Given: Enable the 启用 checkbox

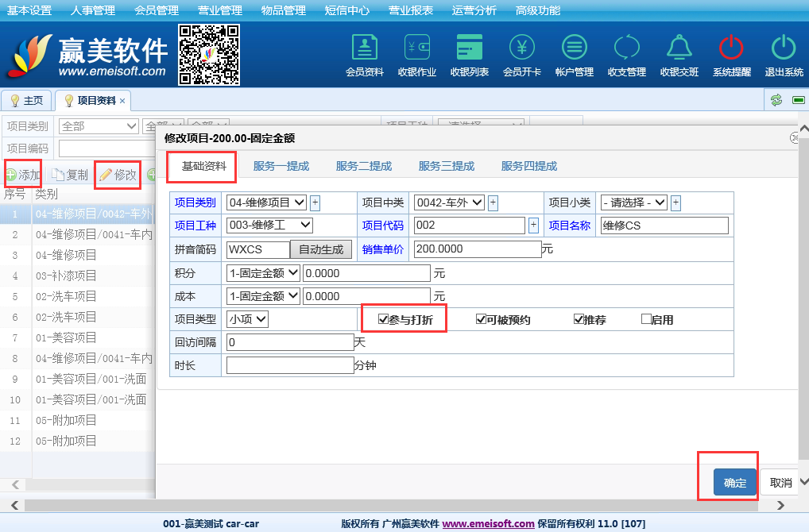Looking at the screenshot, I should [x=646, y=320].
